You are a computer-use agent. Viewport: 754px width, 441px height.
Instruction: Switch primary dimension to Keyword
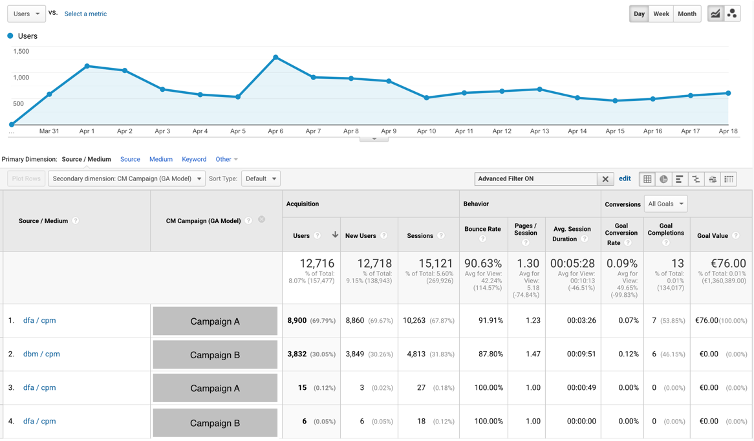click(x=194, y=159)
